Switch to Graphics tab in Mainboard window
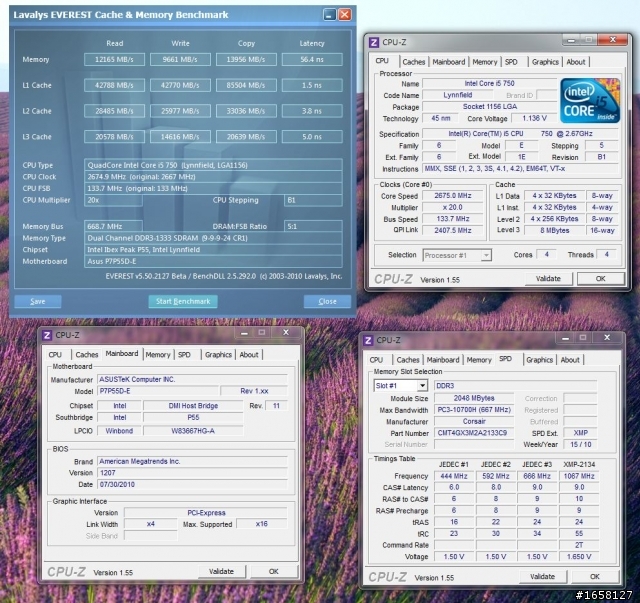Viewport: 640px width, 603px height. pyautogui.click(x=218, y=355)
